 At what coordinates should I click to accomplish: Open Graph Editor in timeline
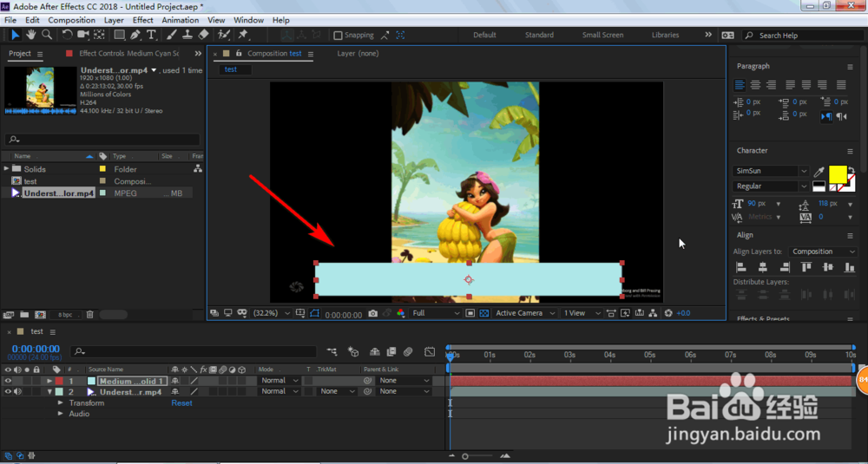point(430,351)
